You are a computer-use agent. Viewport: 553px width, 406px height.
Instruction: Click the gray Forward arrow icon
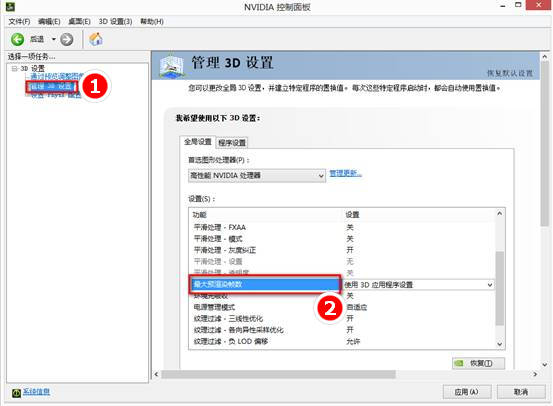pyautogui.click(x=67, y=40)
